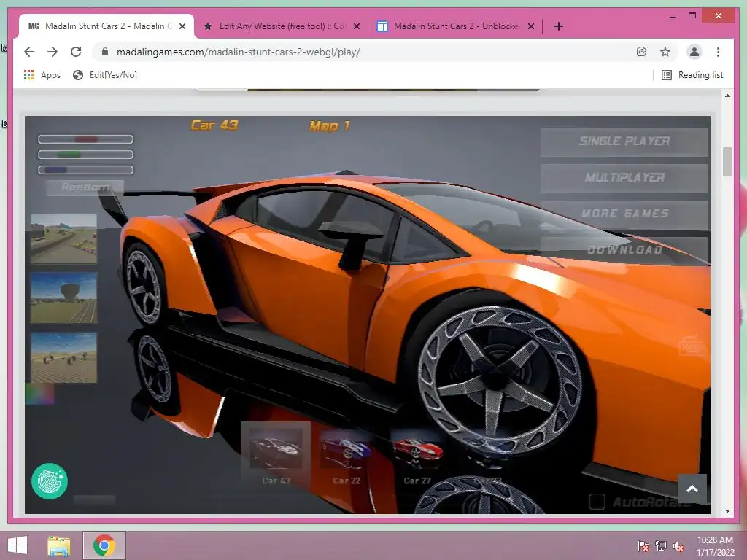This screenshot has width=747, height=560.
Task: Randomize the car color with Random button
Action: pos(85,187)
